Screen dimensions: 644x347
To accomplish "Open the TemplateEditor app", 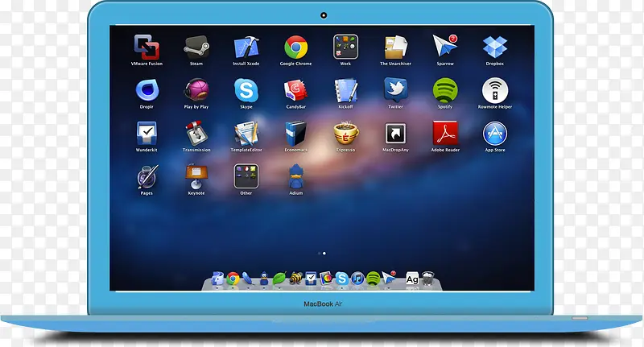I will (x=246, y=134).
